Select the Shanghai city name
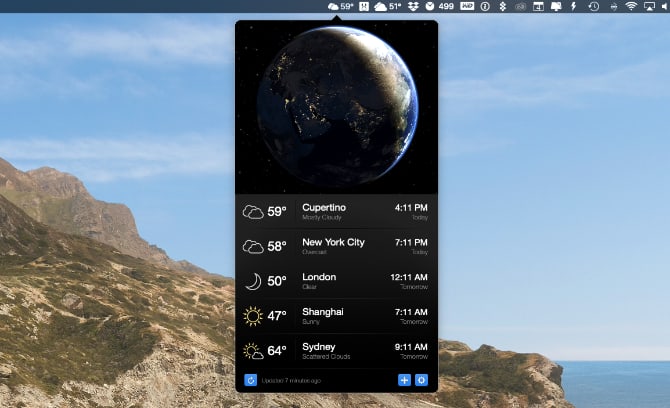The width and height of the screenshot is (670, 408). (323, 312)
